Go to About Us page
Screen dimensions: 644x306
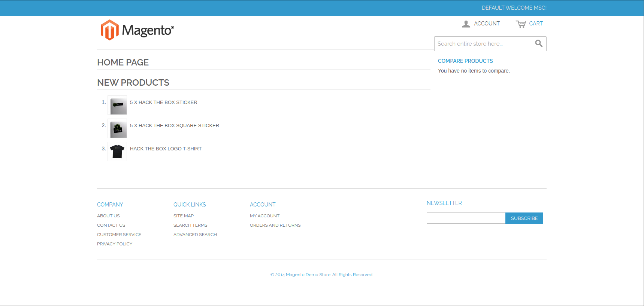[108, 216]
